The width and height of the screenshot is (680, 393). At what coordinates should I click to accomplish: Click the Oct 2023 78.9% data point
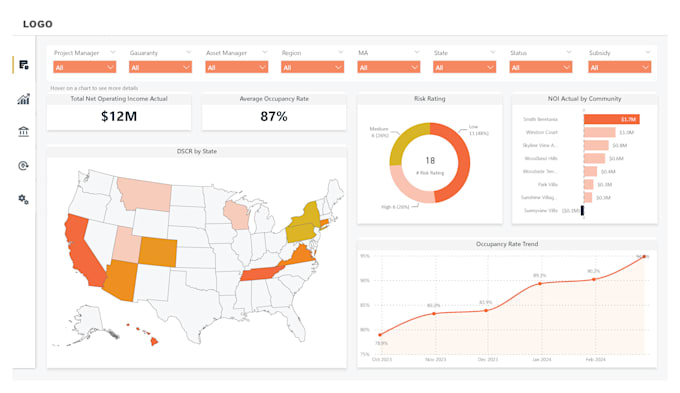tap(380, 334)
